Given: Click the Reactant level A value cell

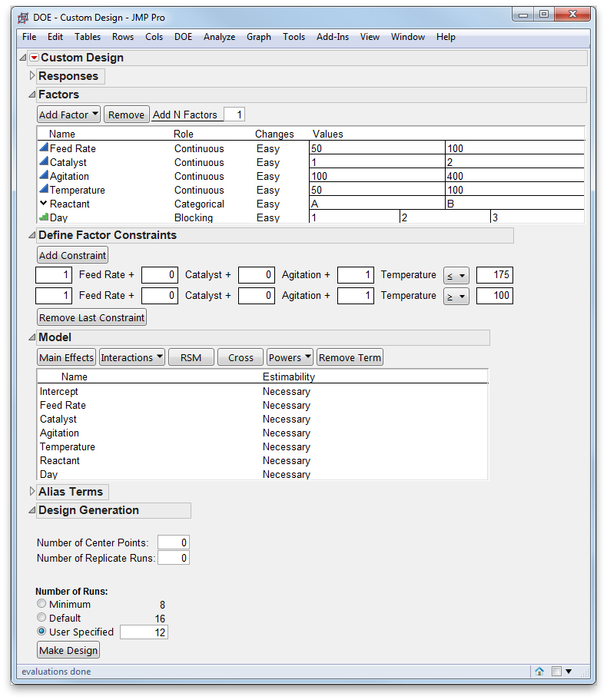Looking at the screenshot, I should (x=377, y=203).
